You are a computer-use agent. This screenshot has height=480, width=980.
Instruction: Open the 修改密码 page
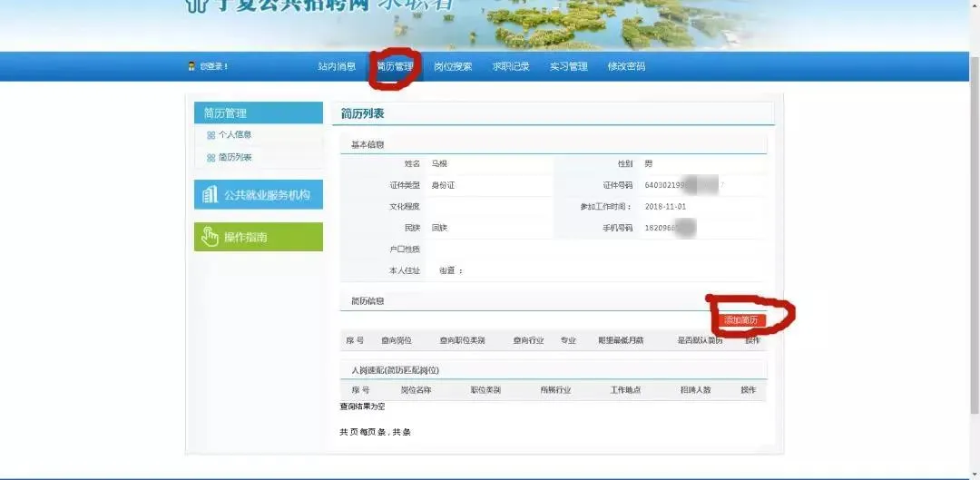point(626,66)
